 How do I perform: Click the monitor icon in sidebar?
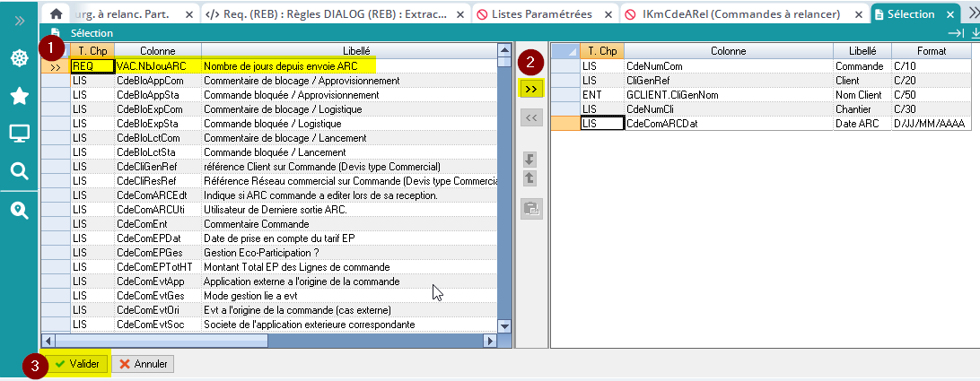coord(19,134)
